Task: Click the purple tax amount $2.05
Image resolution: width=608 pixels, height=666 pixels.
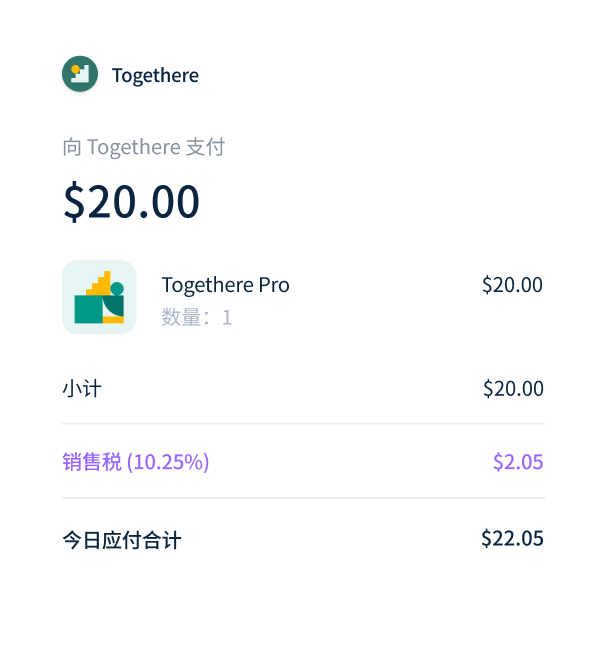Action: pos(518,462)
